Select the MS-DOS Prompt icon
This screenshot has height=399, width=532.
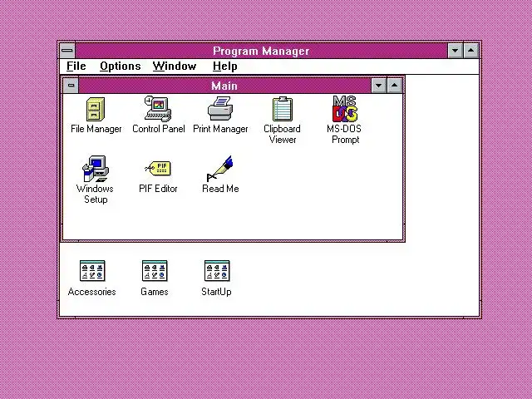(345, 109)
